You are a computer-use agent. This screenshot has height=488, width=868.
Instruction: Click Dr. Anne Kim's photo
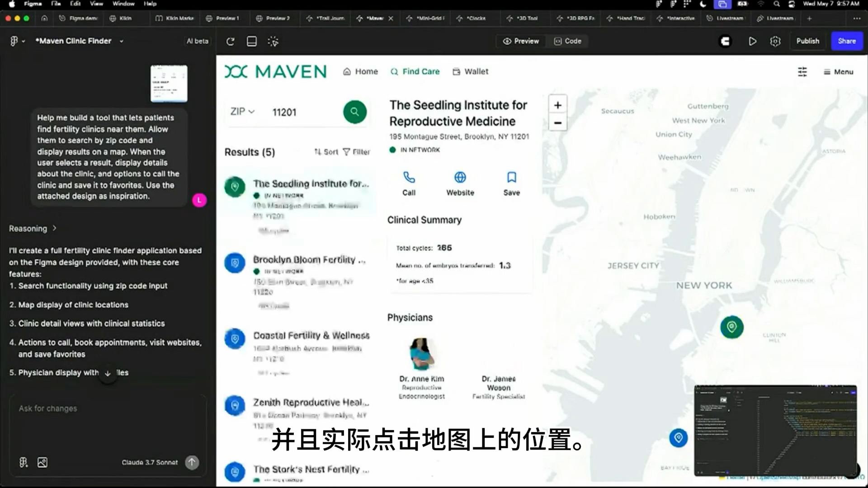point(422,353)
